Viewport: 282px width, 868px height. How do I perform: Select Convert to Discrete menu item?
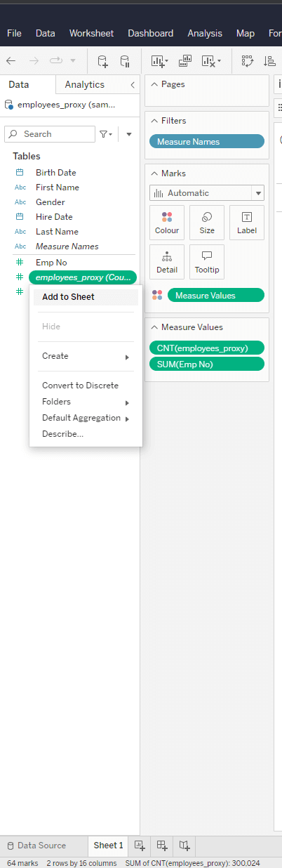click(x=86, y=386)
